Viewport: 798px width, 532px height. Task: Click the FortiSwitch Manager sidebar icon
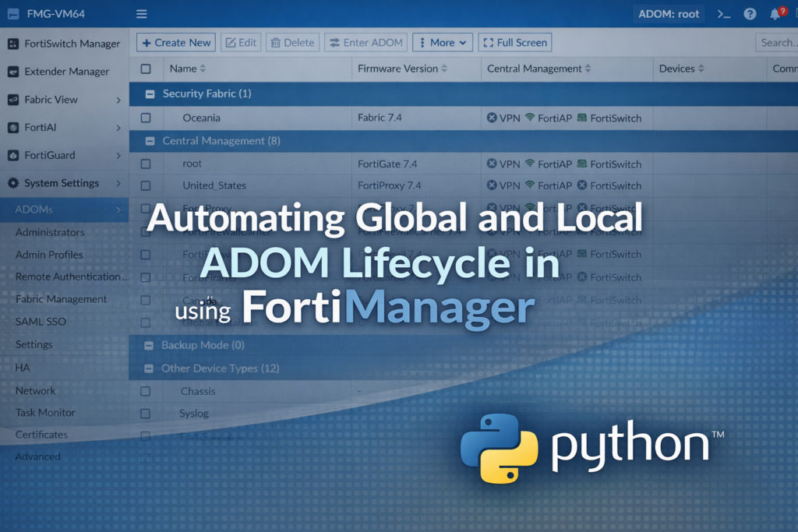click(x=13, y=44)
